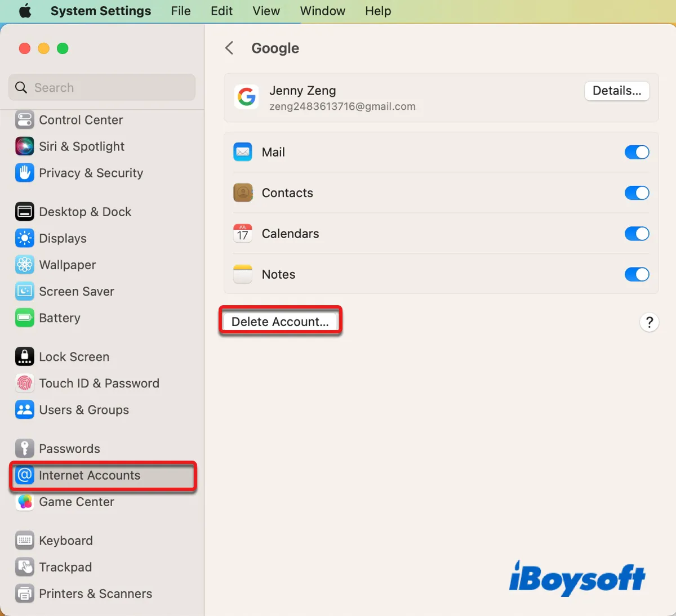676x616 pixels.
Task: Click the Control Center sidebar icon
Action: pyautogui.click(x=24, y=120)
